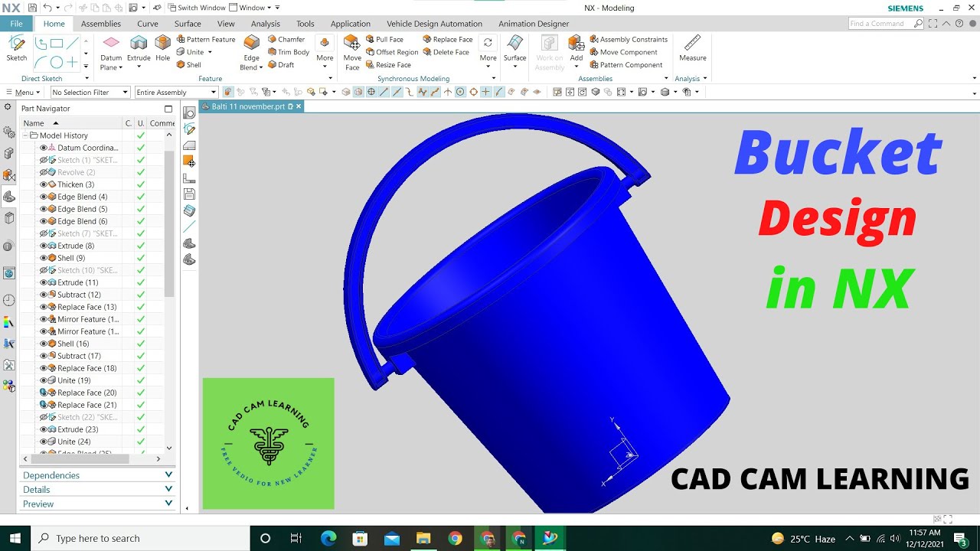Switch to the Curve tab
The width and height of the screenshot is (980, 551).
[148, 24]
